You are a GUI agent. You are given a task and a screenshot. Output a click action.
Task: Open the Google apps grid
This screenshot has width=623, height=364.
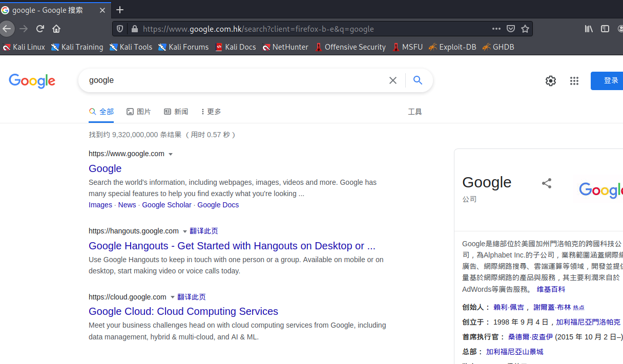pyautogui.click(x=574, y=81)
